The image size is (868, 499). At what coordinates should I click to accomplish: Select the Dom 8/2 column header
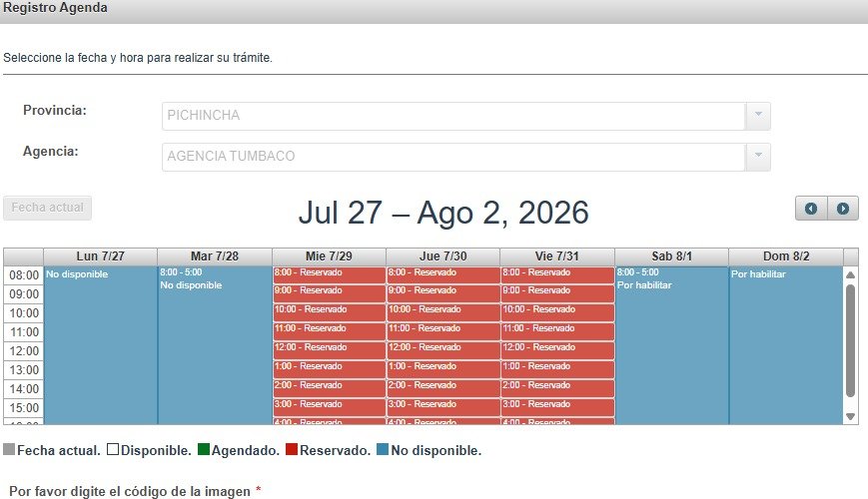click(786, 256)
